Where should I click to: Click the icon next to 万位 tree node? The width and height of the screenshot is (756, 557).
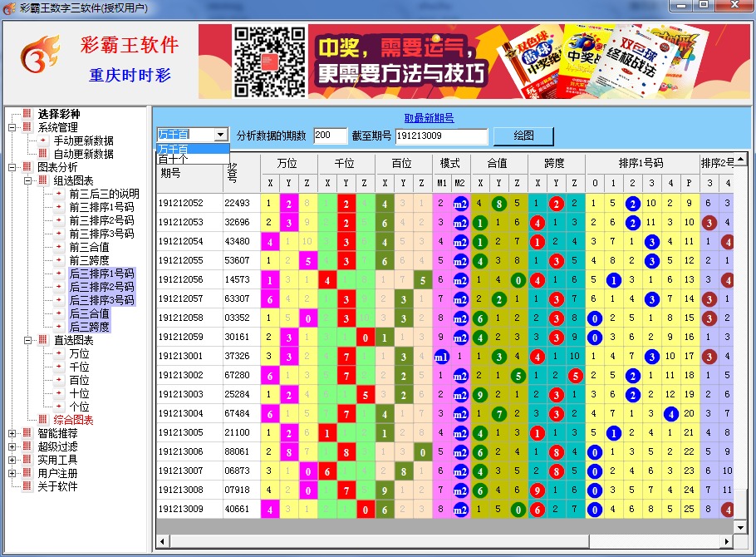pyautogui.click(x=59, y=353)
